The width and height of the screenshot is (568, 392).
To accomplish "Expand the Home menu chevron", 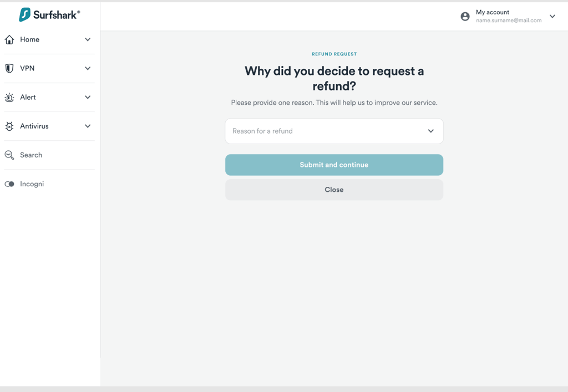I will pyautogui.click(x=88, y=39).
